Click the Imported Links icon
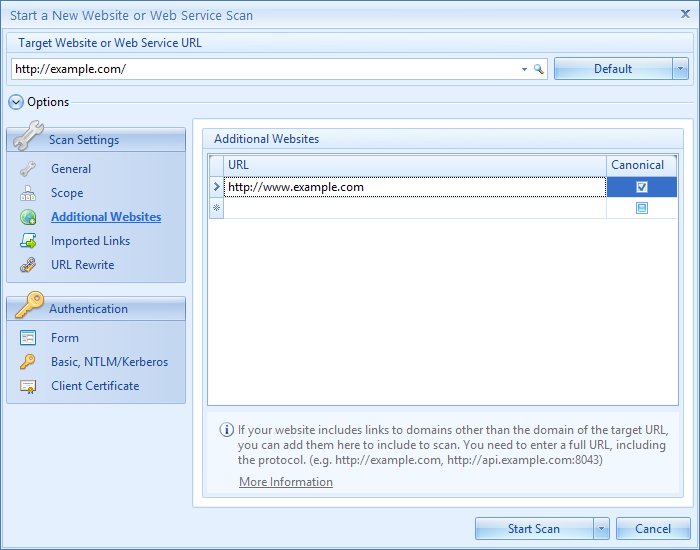The width and height of the screenshot is (700, 550). (28, 241)
